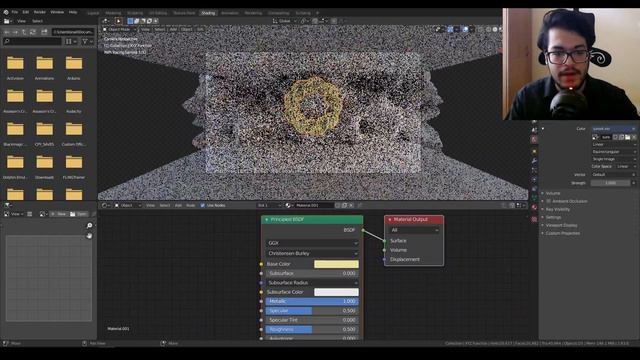The height and width of the screenshot is (360, 640).
Task: Open the shader type Object dropdown
Action: click(x=128, y=205)
